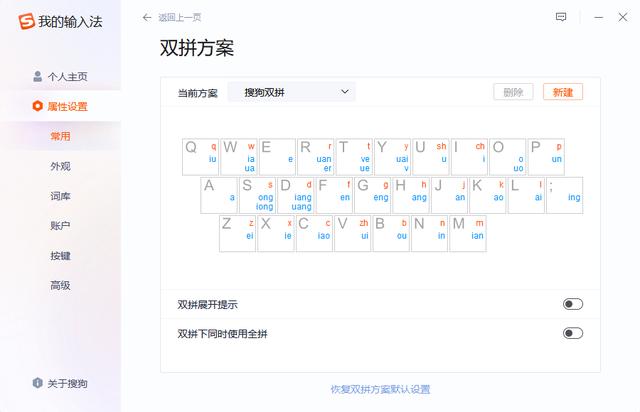The height and width of the screenshot is (412, 640).
Task: Minimize the settings window
Action: click(x=598, y=17)
